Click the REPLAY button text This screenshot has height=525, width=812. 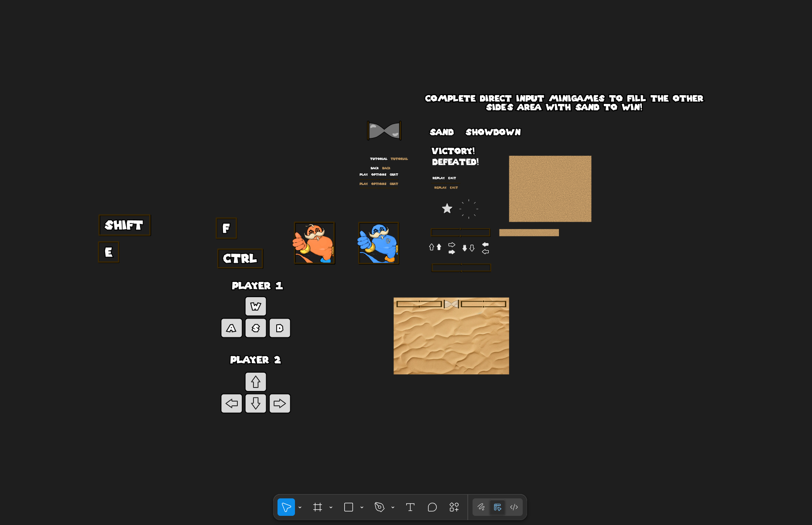[x=438, y=178]
